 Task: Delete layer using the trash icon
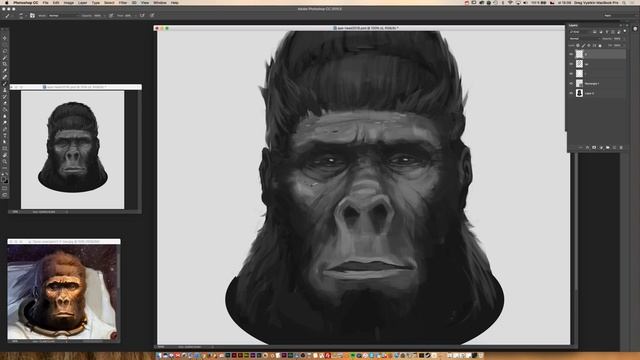[621, 147]
